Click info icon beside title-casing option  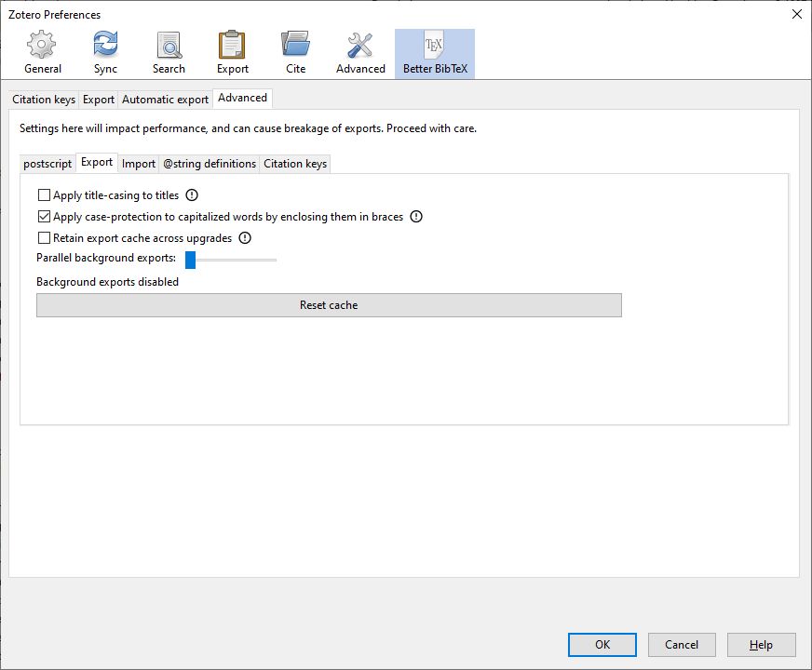(x=193, y=195)
